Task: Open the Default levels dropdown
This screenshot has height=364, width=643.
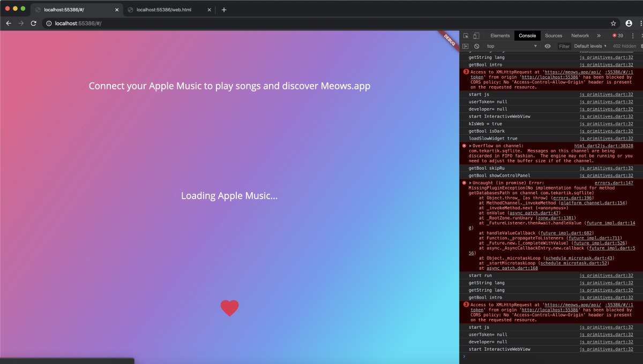Action: [591, 47]
